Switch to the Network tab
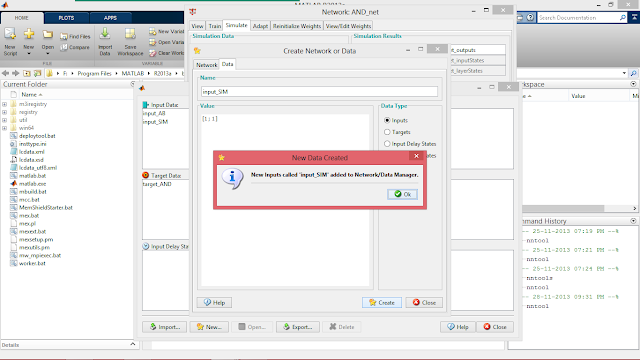The width and height of the screenshot is (640, 360). click(x=207, y=65)
